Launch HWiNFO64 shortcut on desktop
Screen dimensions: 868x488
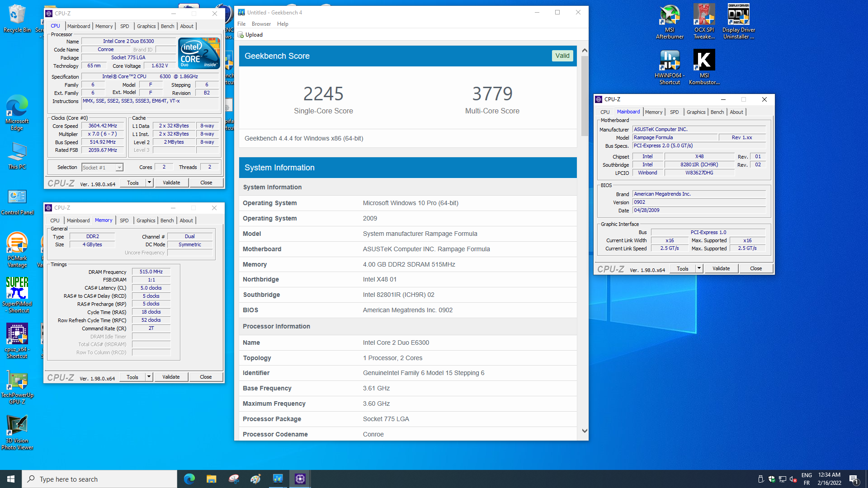[x=670, y=67]
